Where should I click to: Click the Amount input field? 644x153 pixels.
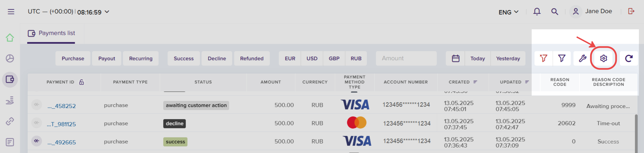(406, 58)
